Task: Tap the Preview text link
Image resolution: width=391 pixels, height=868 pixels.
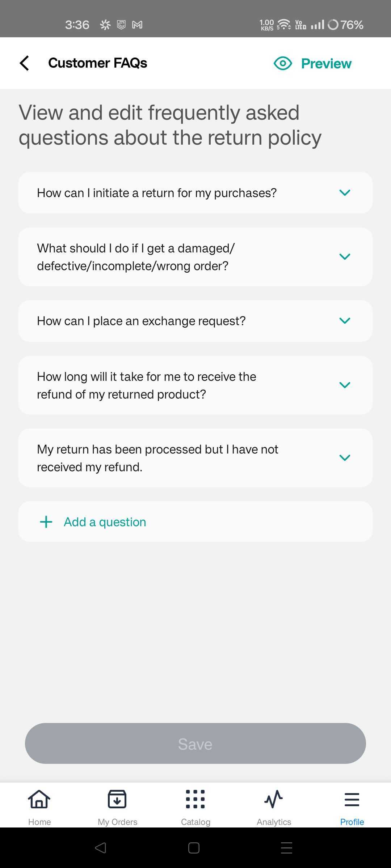Action: pos(326,63)
